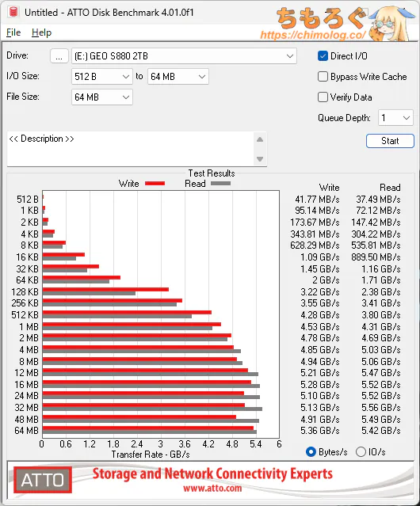The width and height of the screenshot is (420, 506).
Task: Click the drive browse "..." button
Action: (x=59, y=56)
